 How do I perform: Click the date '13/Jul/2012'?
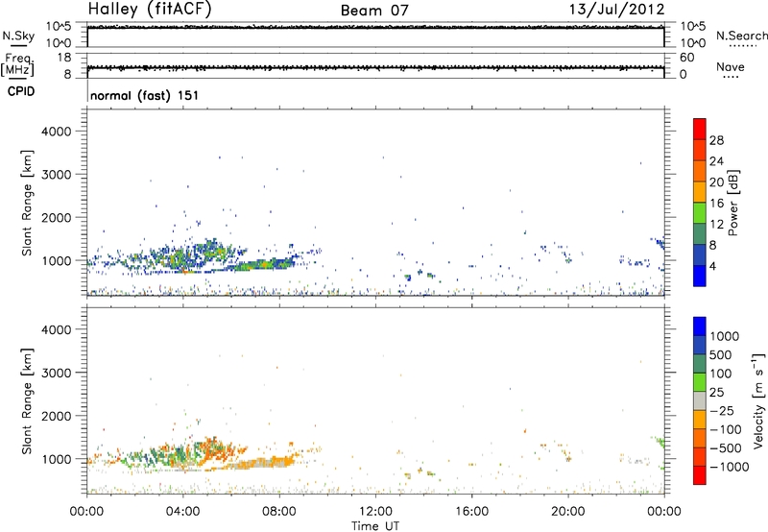(616, 10)
